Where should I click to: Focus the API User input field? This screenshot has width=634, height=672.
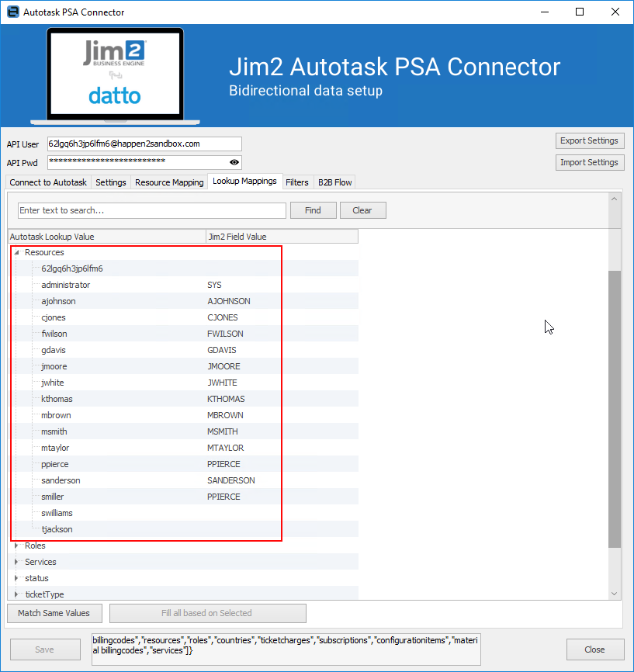pyautogui.click(x=144, y=144)
